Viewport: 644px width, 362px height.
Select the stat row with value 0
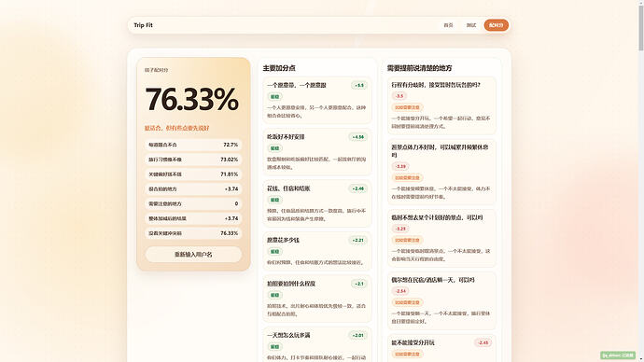pos(193,204)
